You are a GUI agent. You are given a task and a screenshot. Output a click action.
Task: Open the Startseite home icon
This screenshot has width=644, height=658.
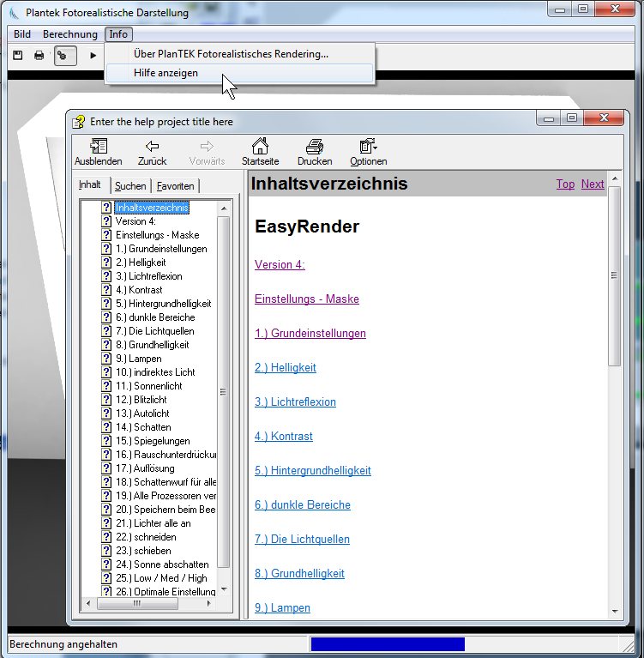pos(260,152)
